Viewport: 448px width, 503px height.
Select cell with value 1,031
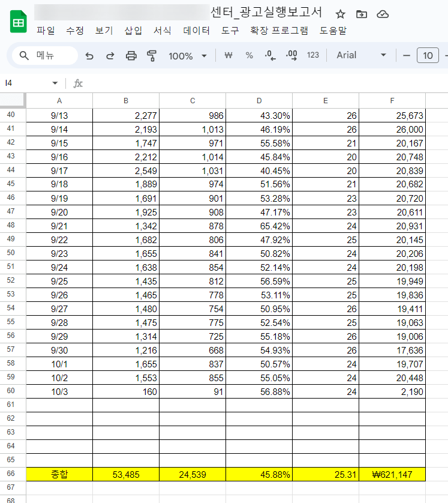coord(193,170)
